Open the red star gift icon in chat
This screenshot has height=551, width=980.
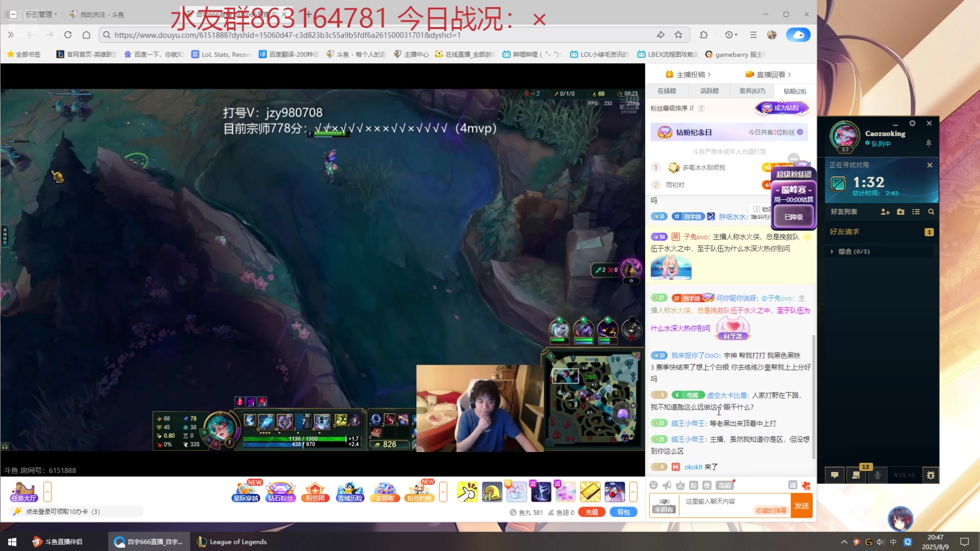point(806,485)
